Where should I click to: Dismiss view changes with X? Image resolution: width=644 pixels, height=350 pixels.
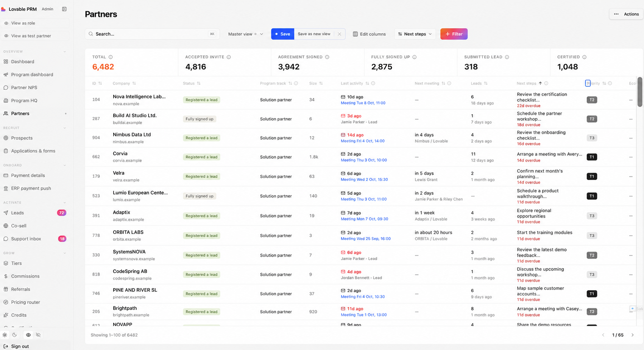[340, 34]
